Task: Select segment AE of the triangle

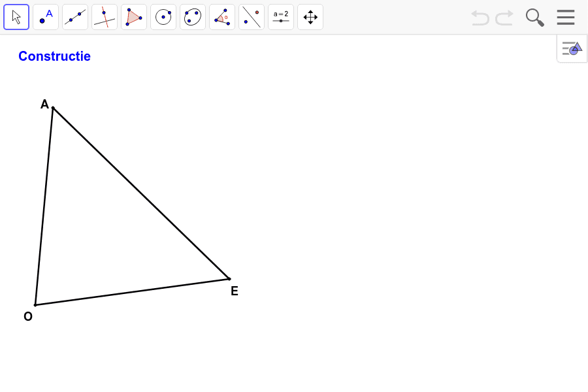Action: point(141,193)
